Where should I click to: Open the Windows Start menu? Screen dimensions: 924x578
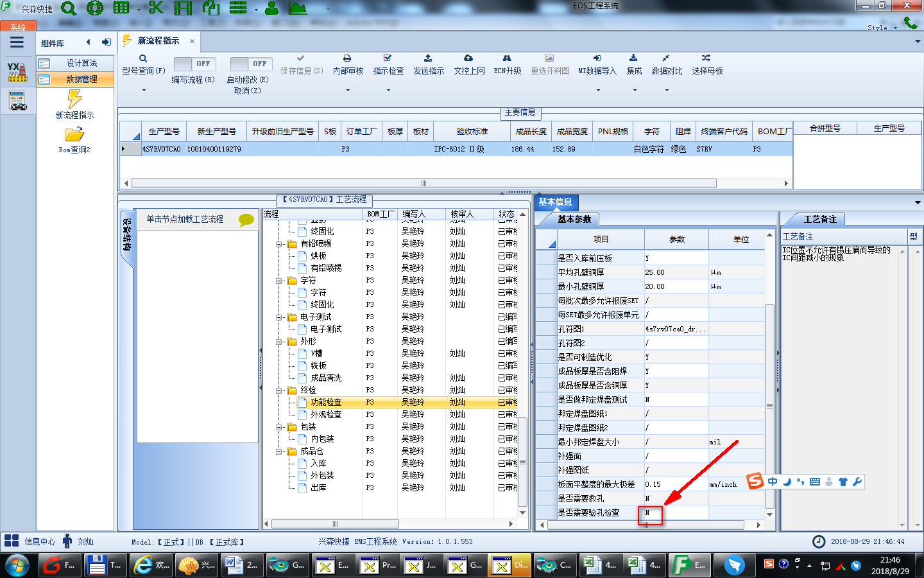point(18,565)
